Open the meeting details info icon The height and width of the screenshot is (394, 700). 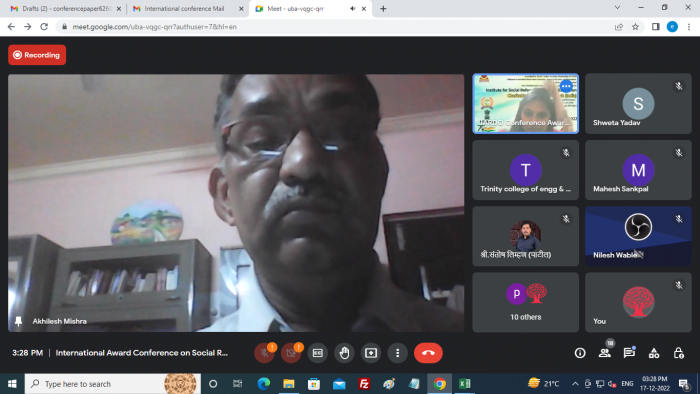(x=580, y=353)
